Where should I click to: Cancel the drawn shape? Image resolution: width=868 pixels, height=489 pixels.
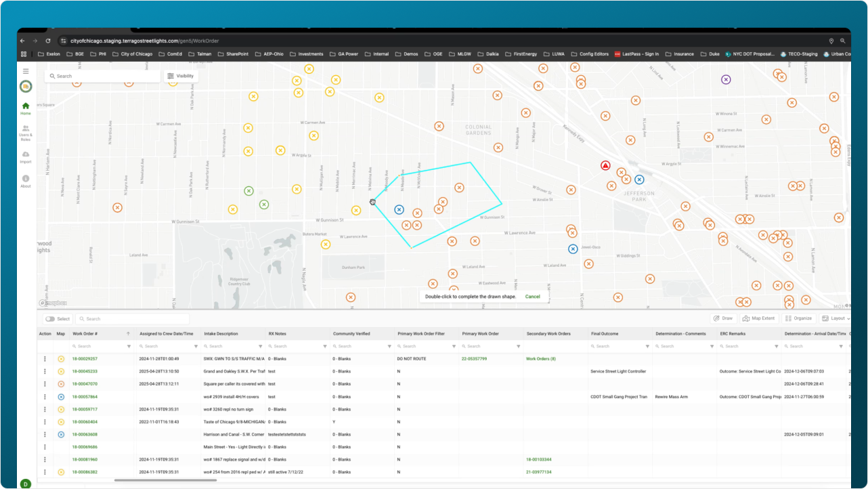point(532,297)
